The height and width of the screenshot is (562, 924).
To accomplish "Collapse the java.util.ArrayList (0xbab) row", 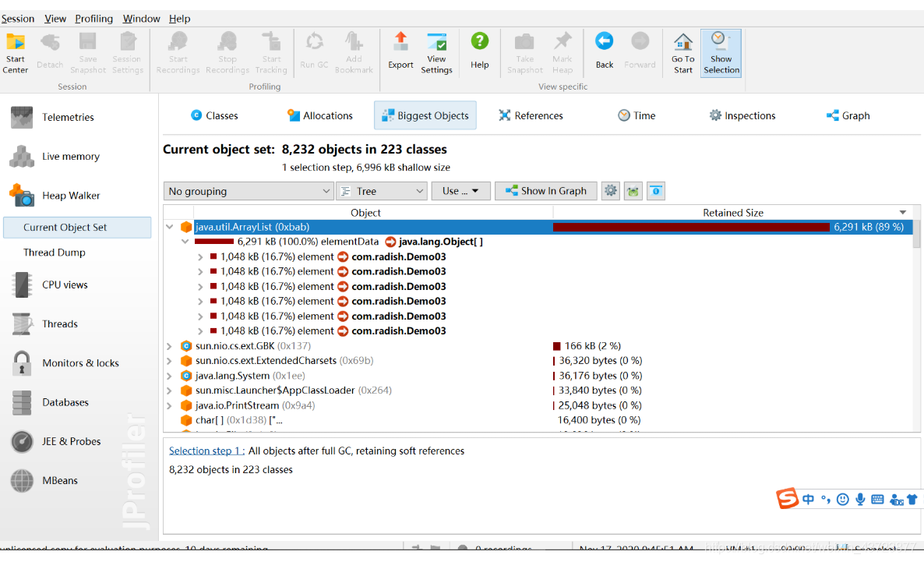I will coord(170,227).
